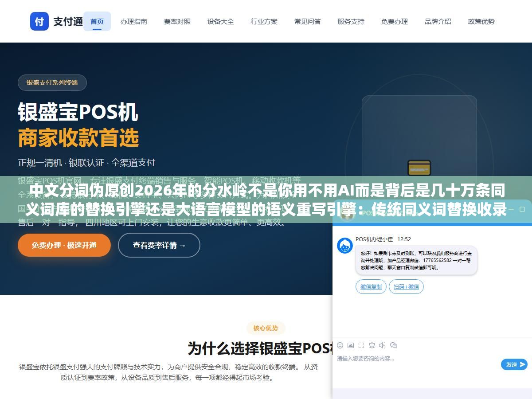This screenshot has height=399, width=532.
Task: Click the 支付通 blue logo icon
Action: tap(39, 21)
